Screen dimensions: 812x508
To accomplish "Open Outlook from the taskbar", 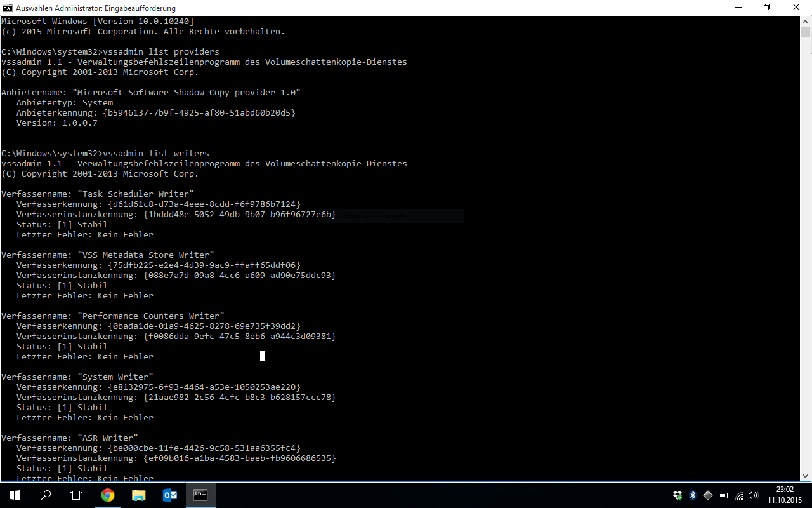I will click(x=170, y=495).
